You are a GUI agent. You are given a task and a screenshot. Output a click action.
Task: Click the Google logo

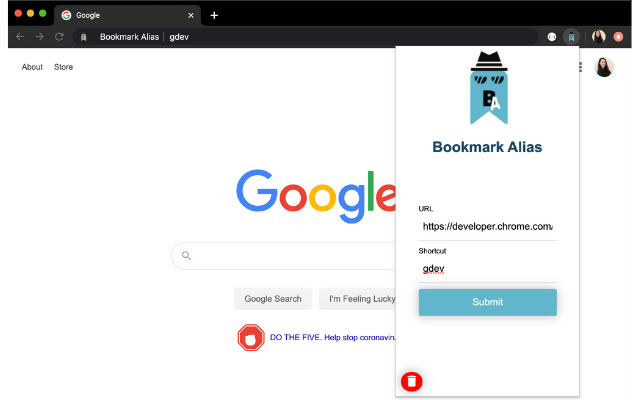(316, 196)
